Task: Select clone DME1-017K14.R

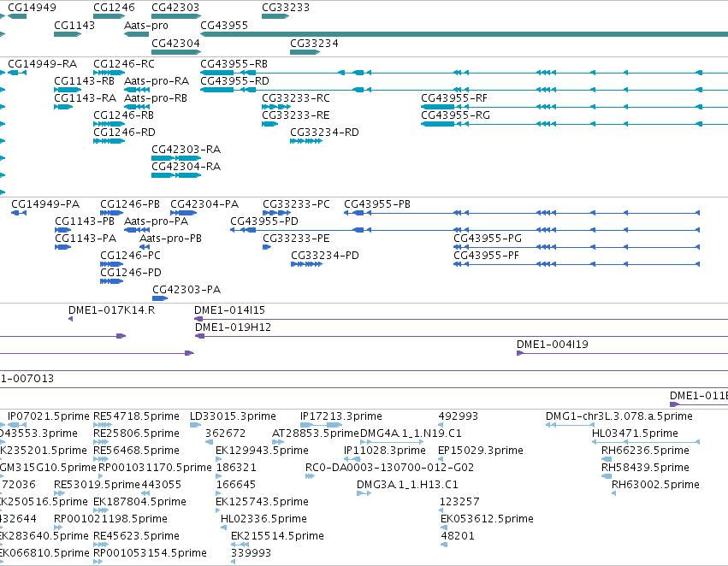Action: (x=111, y=310)
